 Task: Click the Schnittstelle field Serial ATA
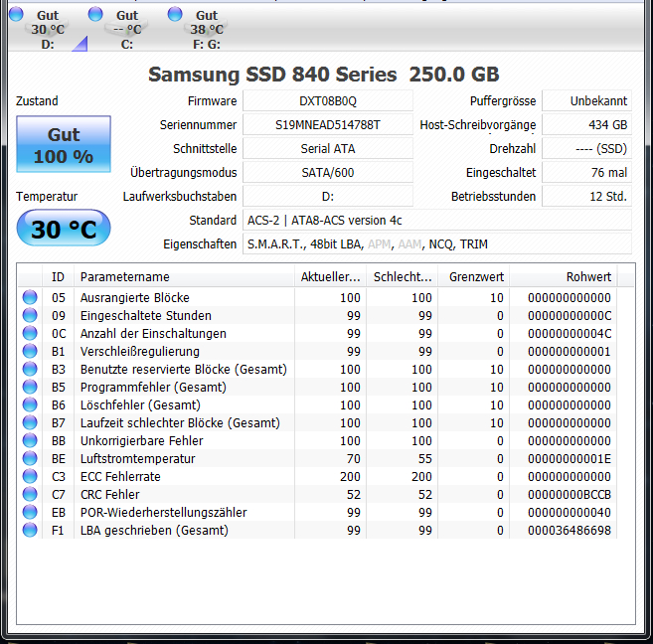[328, 149]
